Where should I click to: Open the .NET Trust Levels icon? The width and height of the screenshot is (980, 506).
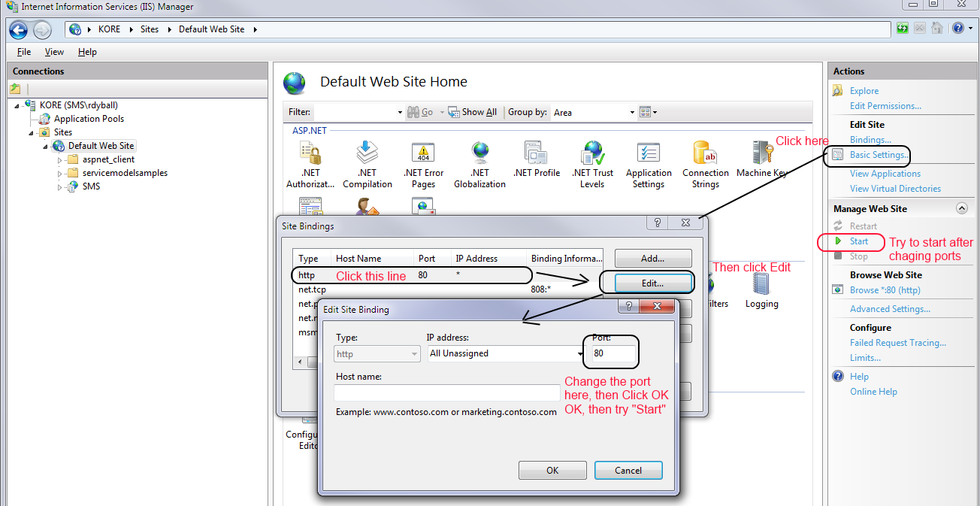click(592, 154)
